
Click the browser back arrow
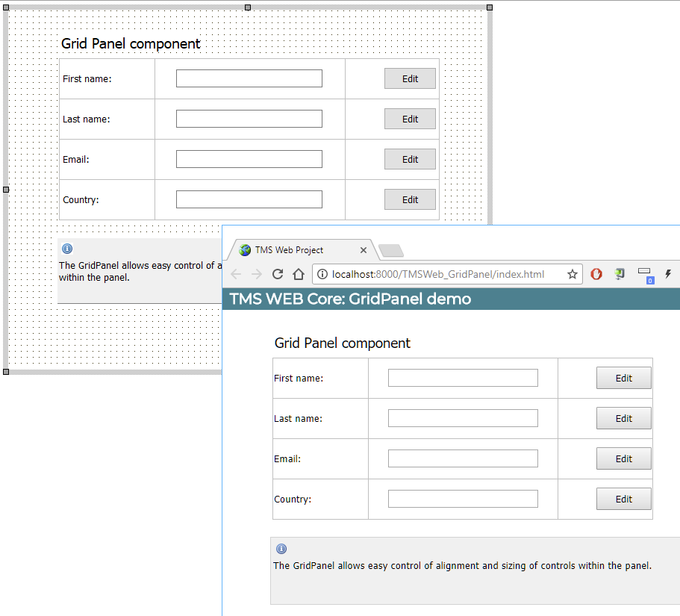[236, 274]
